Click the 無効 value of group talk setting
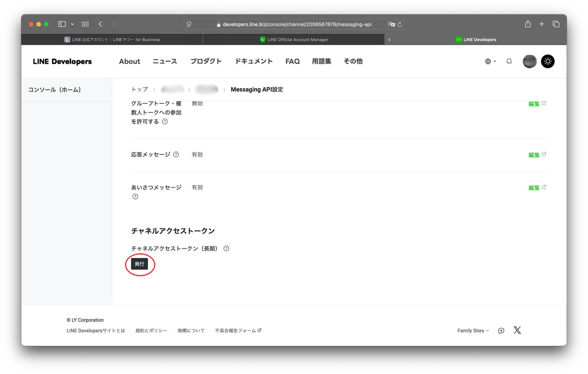 [x=197, y=103]
